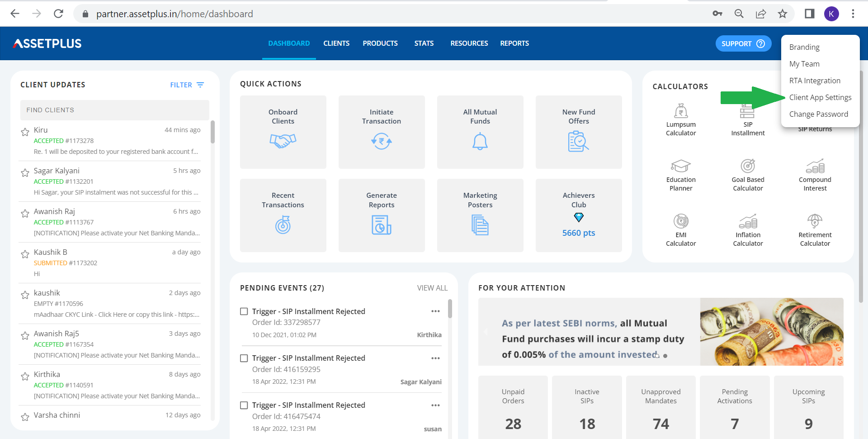Star the client update from Kiru

[x=25, y=131]
